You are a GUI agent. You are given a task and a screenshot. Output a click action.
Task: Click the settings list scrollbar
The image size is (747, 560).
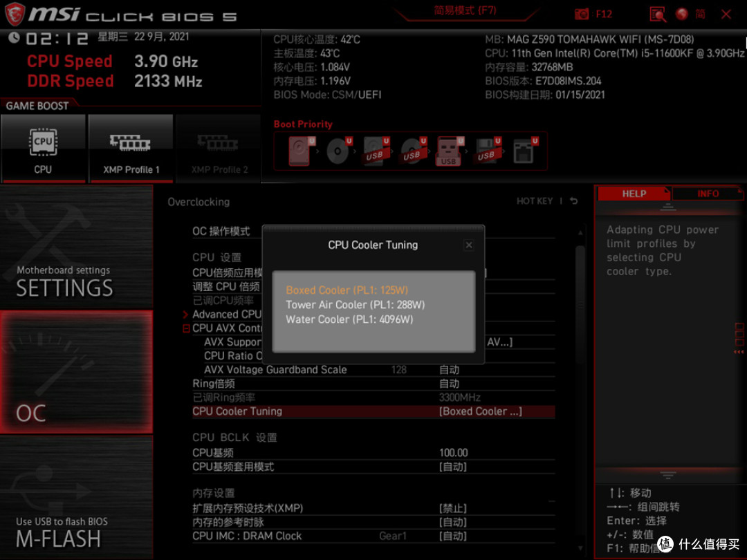click(580, 305)
